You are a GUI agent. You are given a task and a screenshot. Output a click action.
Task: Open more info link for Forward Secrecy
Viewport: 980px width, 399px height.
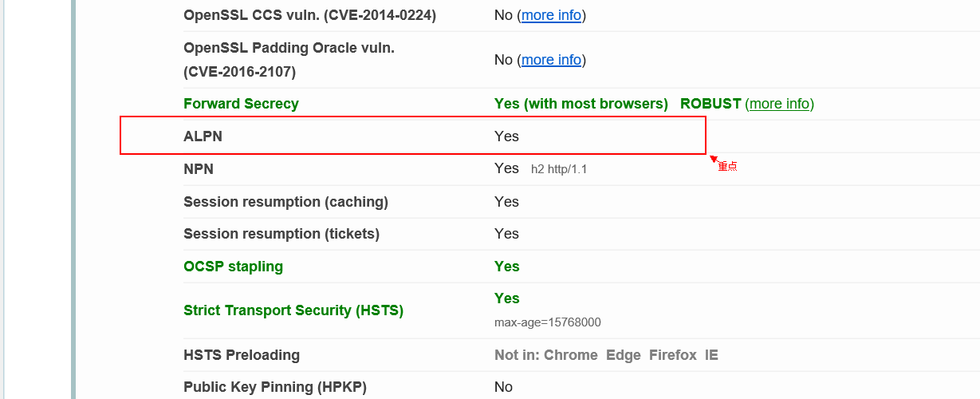pyautogui.click(x=779, y=104)
